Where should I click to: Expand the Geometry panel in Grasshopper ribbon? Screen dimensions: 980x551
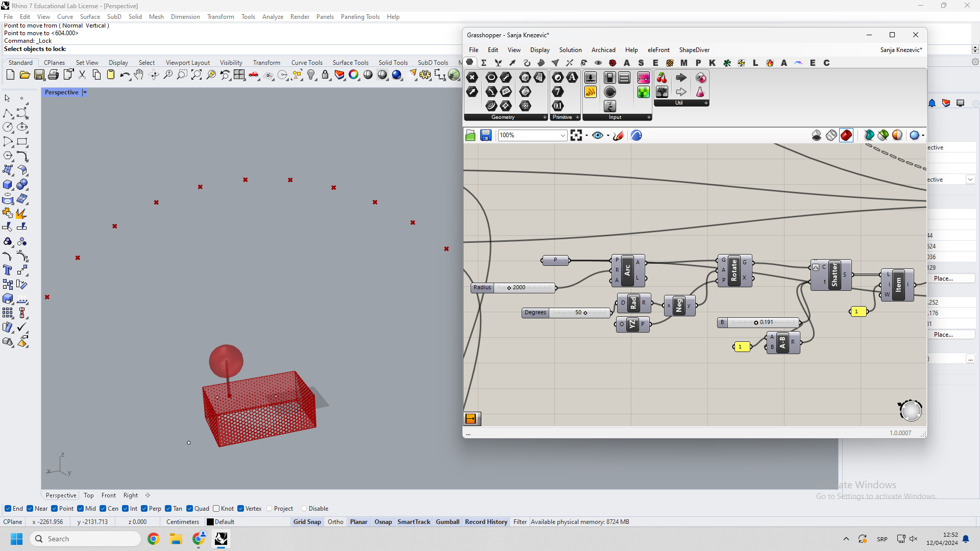pos(545,117)
